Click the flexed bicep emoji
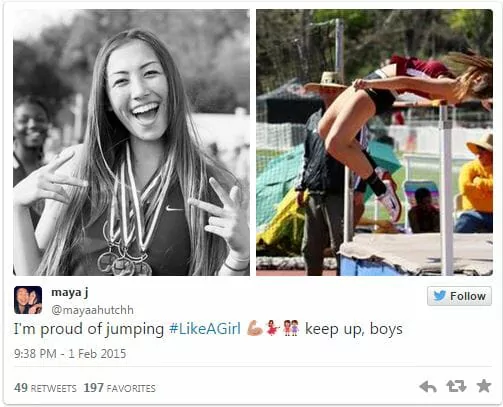 [255, 328]
